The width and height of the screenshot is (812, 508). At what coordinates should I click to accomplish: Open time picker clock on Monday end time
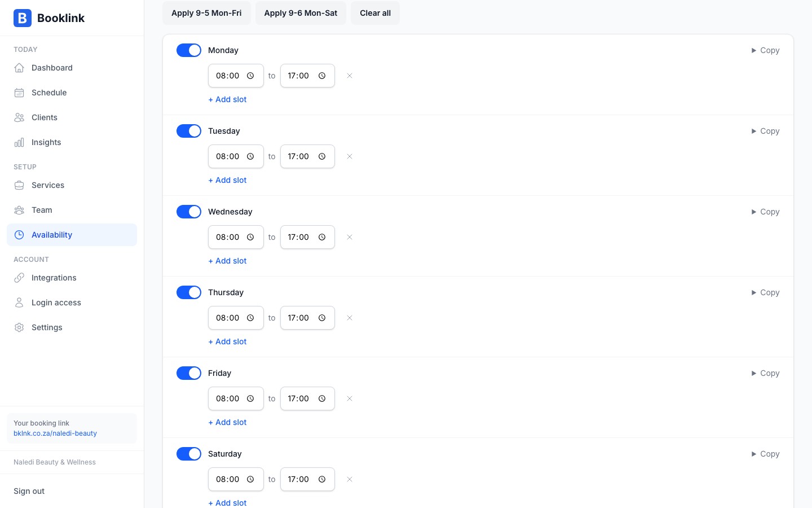tap(322, 76)
